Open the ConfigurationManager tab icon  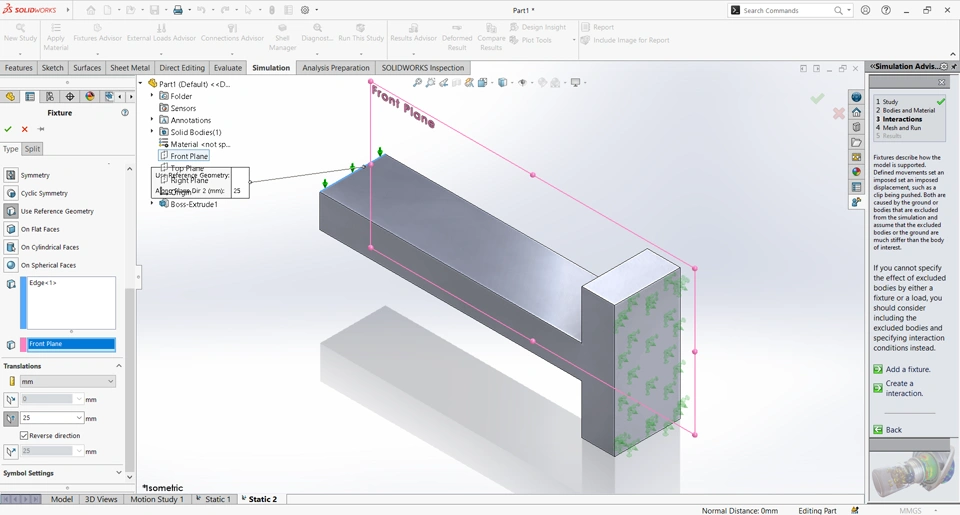pyautogui.click(x=50, y=97)
